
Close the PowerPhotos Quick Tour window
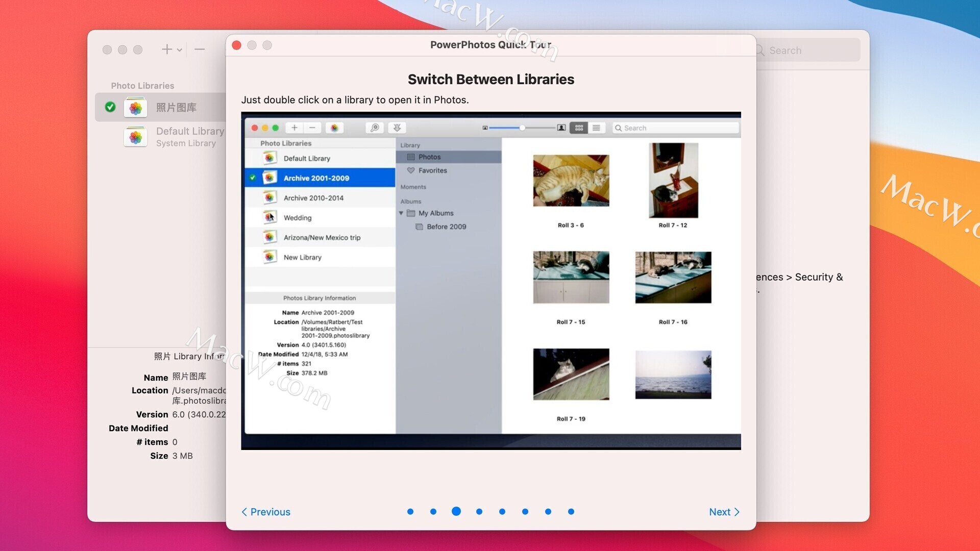(236, 45)
